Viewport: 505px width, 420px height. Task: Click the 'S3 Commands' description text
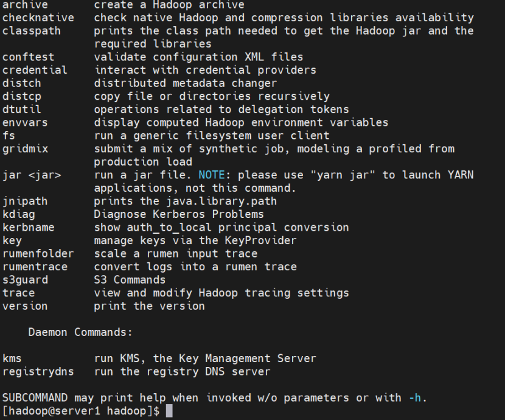[x=130, y=279]
